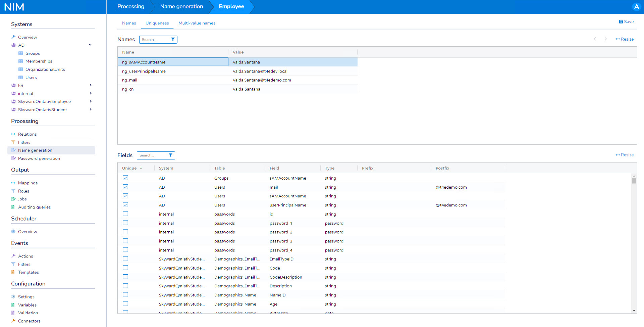The height and width of the screenshot is (327, 644).
Task: Click the user avatar icon
Action: click(636, 7)
